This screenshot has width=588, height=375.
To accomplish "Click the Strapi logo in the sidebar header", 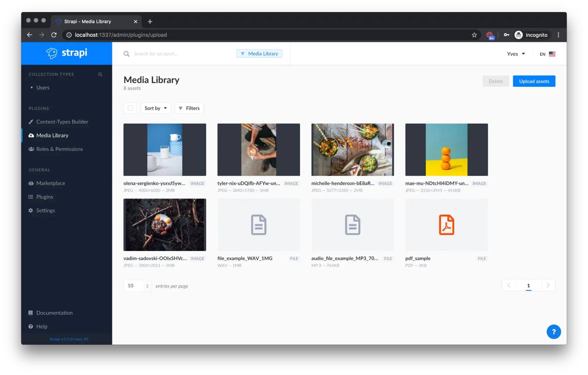I will [x=67, y=53].
